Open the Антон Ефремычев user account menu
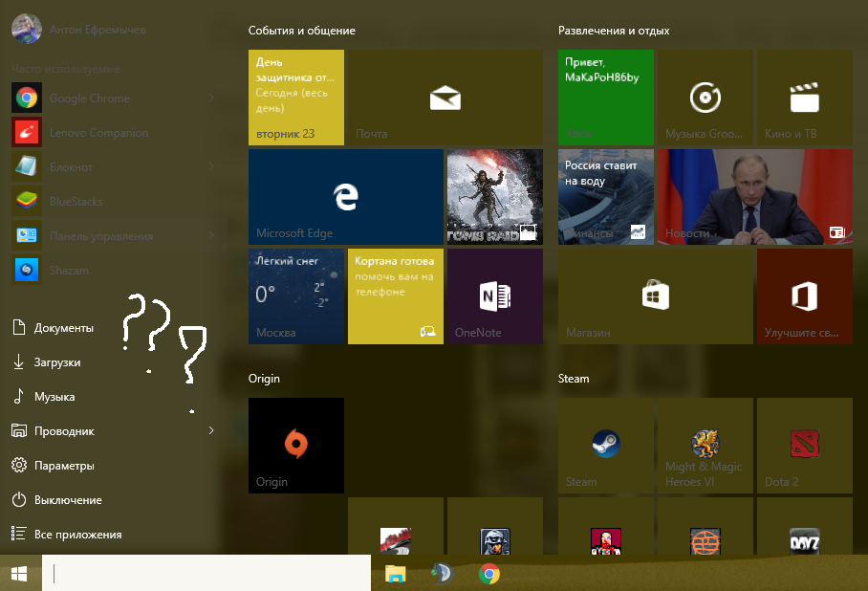 coord(78,29)
